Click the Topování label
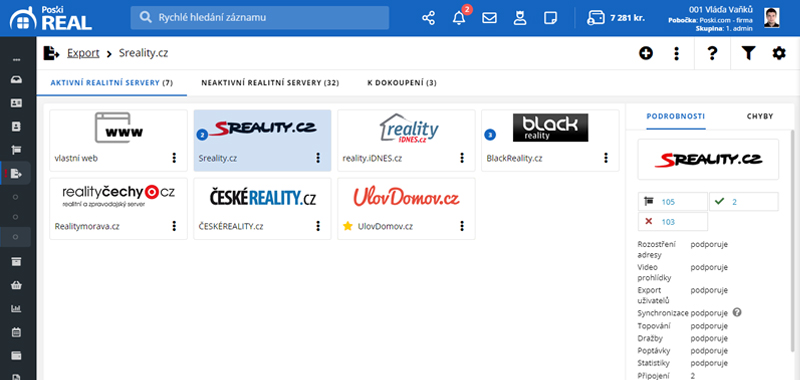The width and height of the screenshot is (800, 380). (654, 325)
